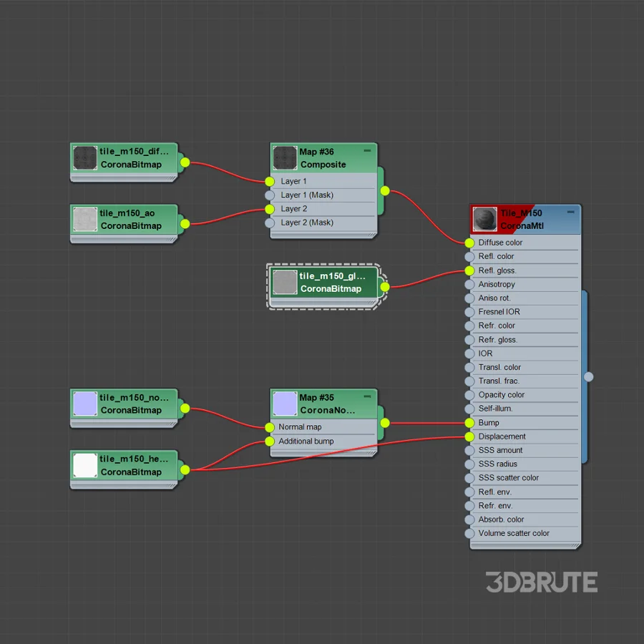This screenshot has height=644, width=644.
Task: Click the Tile_M150 material sphere preview
Action: point(484,220)
